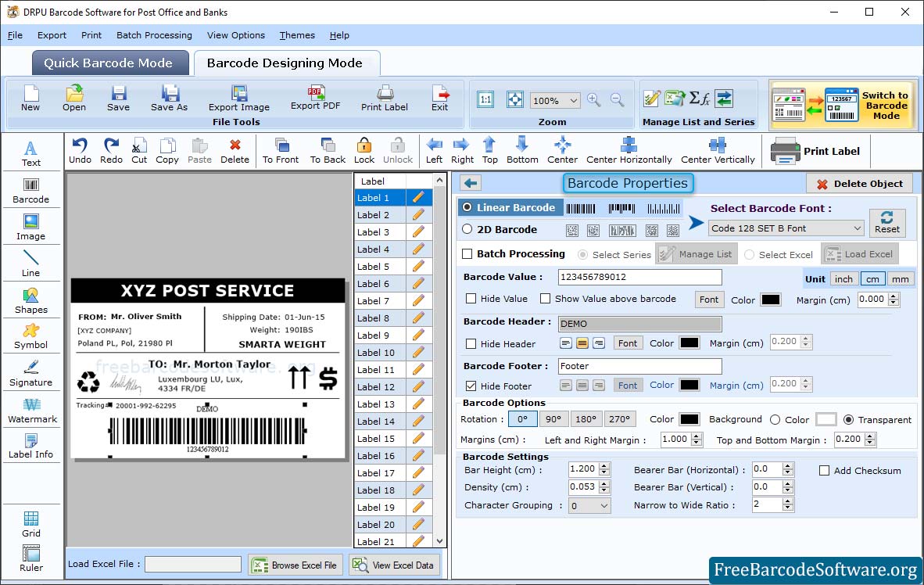The width and height of the screenshot is (924, 585).
Task: Switch to Quick Barcode Mode tab
Action: [x=110, y=63]
